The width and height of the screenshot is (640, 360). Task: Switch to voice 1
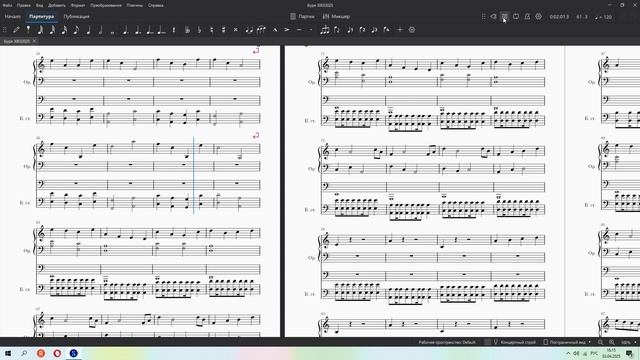(x=350, y=29)
